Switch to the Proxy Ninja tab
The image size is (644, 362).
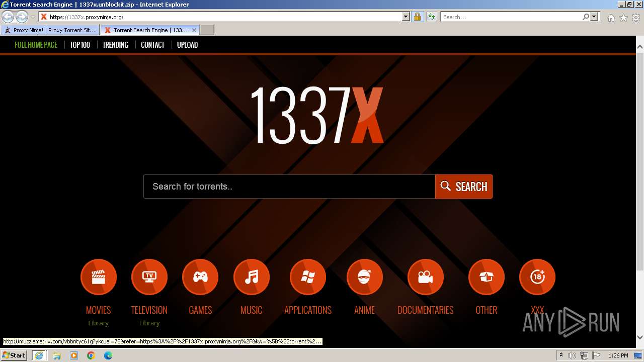50,30
